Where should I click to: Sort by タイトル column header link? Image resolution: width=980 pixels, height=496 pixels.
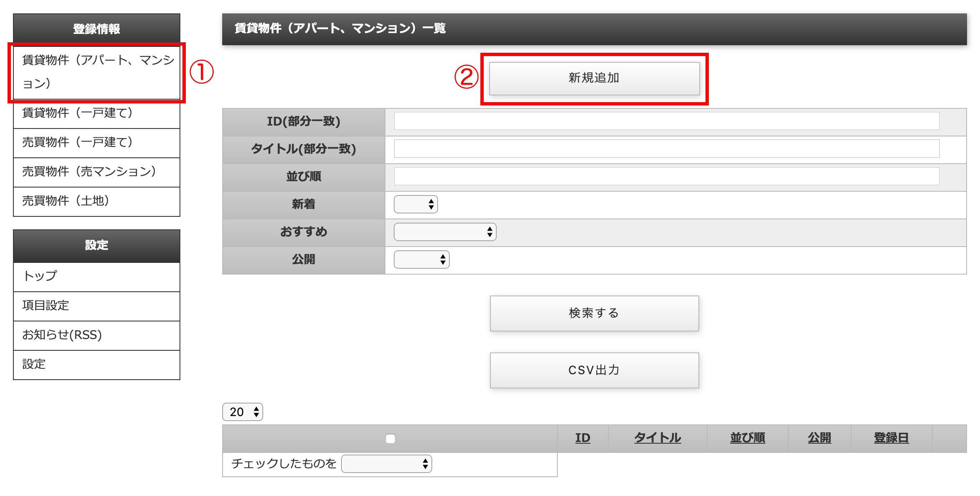coord(657,438)
